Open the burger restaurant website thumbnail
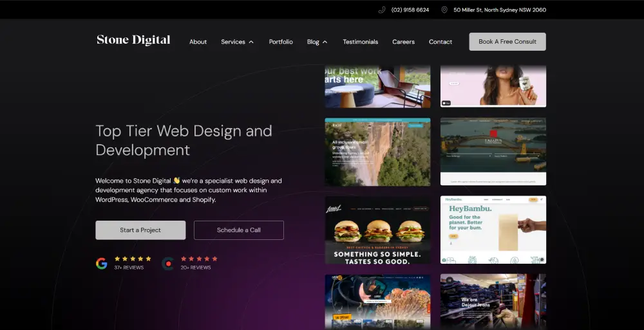The height and width of the screenshot is (330, 644). click(378, 230)
